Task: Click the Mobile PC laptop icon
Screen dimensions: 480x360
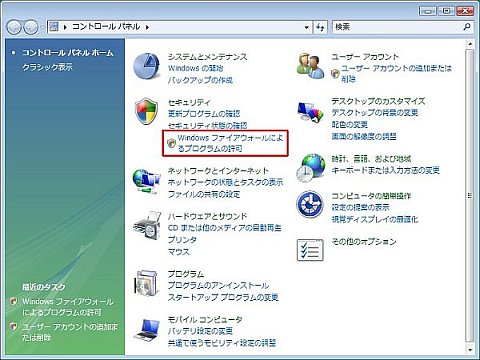Action: [x=147, y=329]
